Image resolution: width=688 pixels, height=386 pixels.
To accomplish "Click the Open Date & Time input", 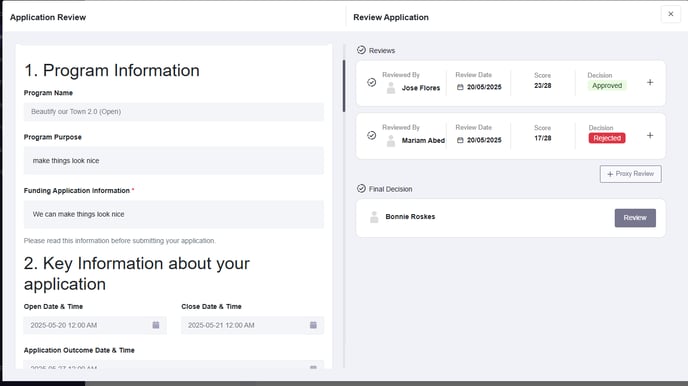I will 95,325.
